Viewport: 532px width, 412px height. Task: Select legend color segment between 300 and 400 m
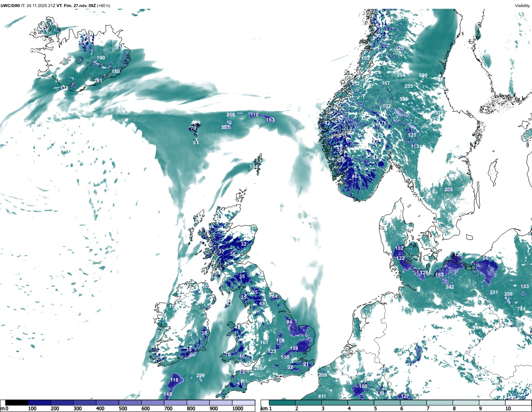85,402
